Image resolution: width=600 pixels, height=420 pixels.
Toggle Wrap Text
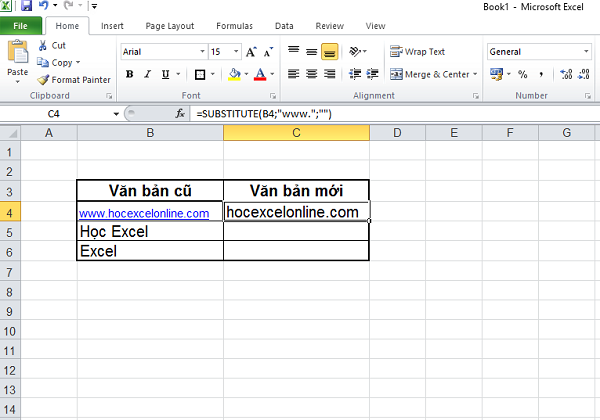[x=417, y=51]
